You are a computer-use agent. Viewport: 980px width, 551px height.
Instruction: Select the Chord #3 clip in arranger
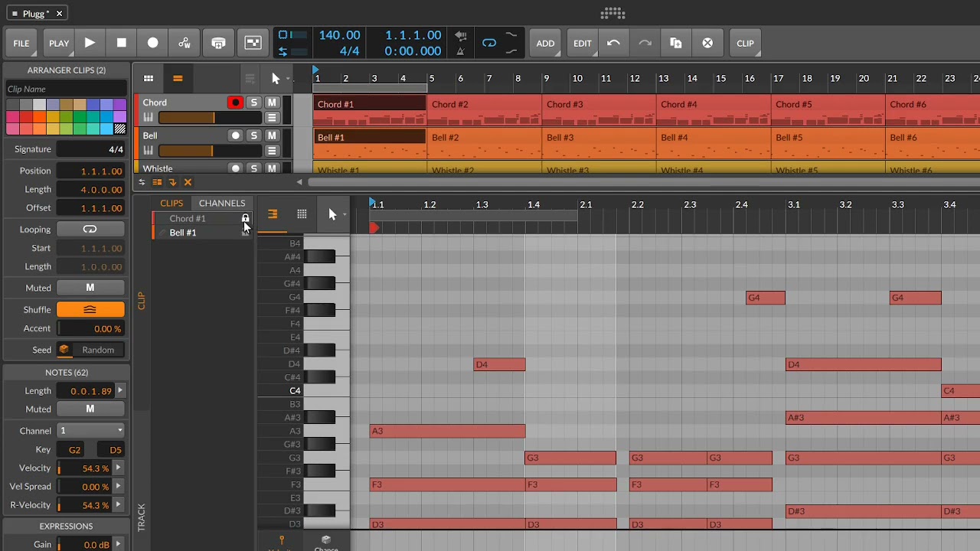pos(599,110)
